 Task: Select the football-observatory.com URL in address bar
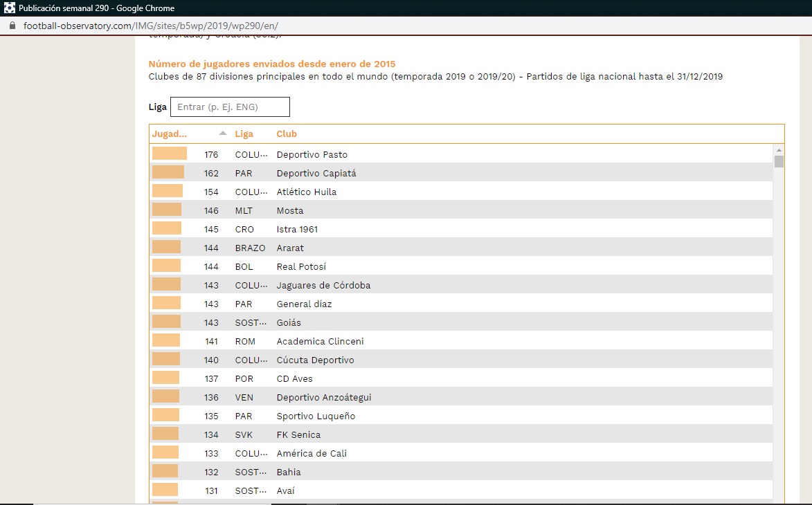(x=151, y=26)
